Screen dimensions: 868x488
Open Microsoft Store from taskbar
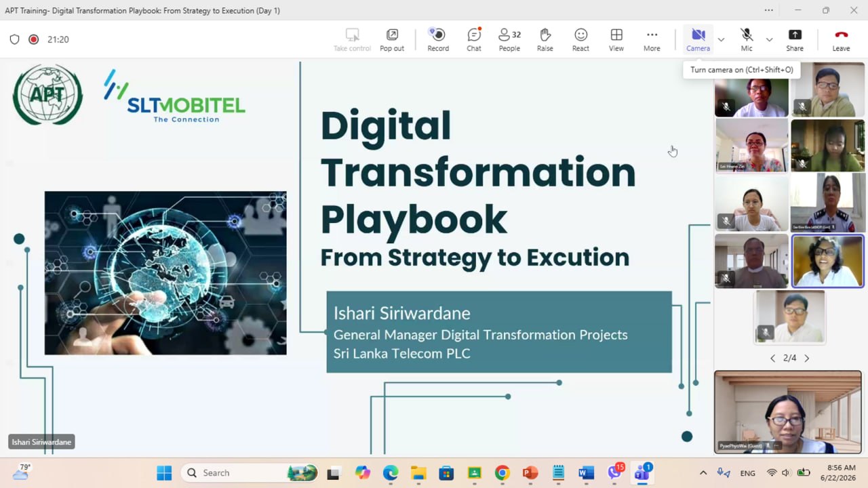tap(446, 473)
